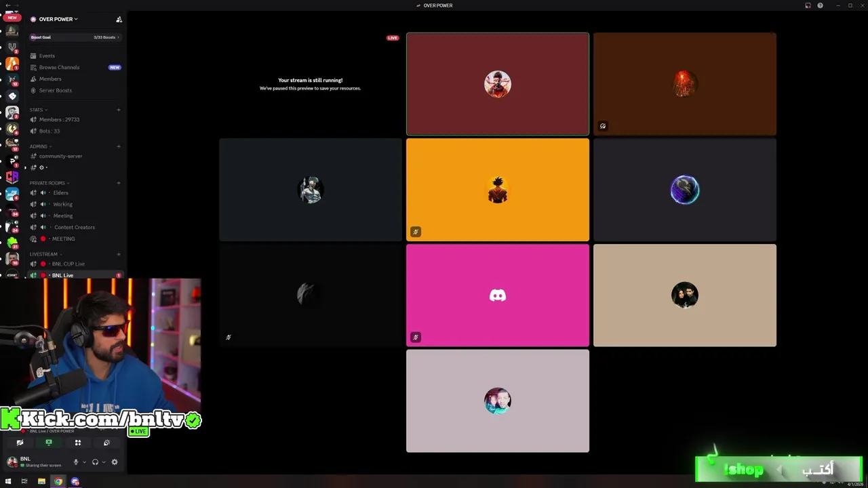
Task: Collapse the ADMINS category
Action: [x=41, y=146]
